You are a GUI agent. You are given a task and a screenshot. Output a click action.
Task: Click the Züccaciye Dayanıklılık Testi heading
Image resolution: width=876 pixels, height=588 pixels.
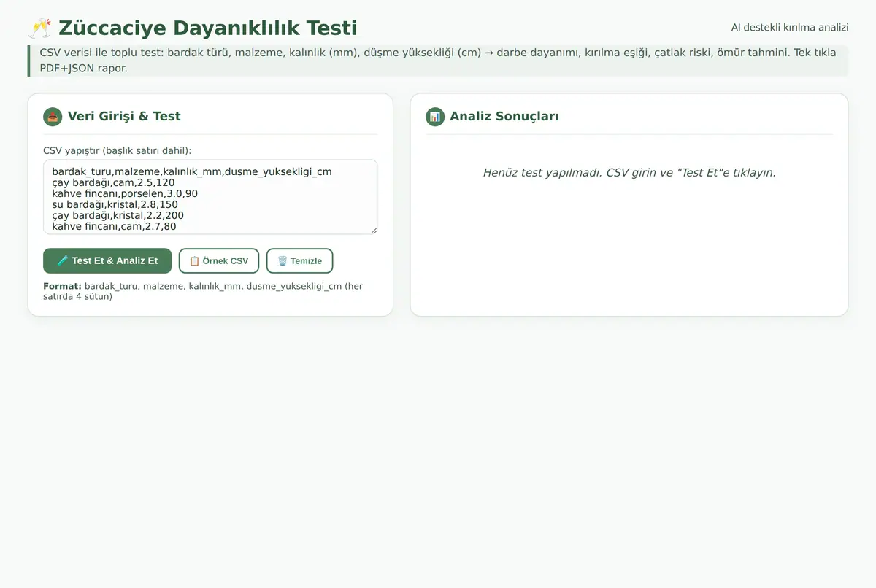[x=207, y=28]
